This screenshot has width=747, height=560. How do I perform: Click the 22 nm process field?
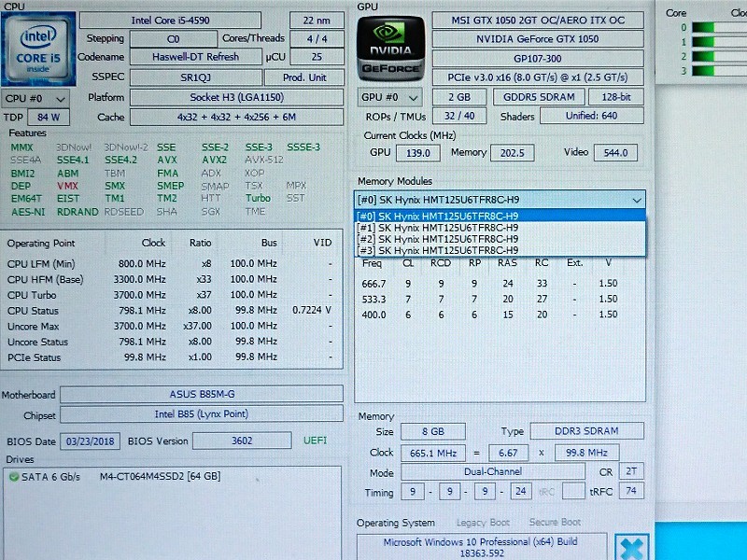[x=317, y=21]
